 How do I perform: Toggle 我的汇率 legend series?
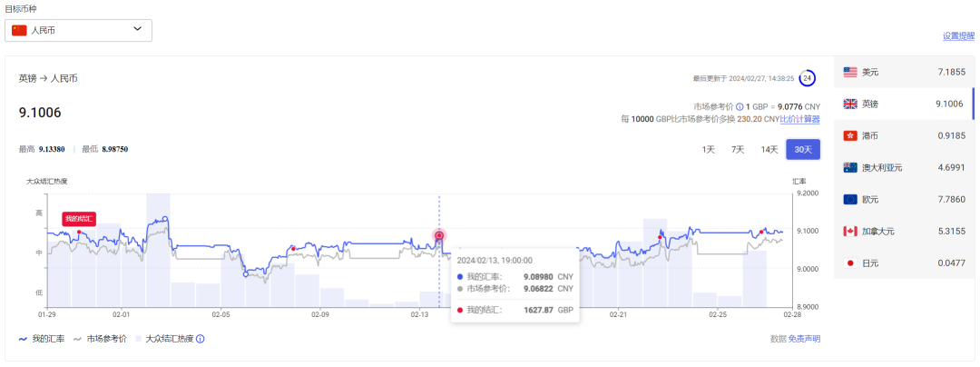click(43, 339)
